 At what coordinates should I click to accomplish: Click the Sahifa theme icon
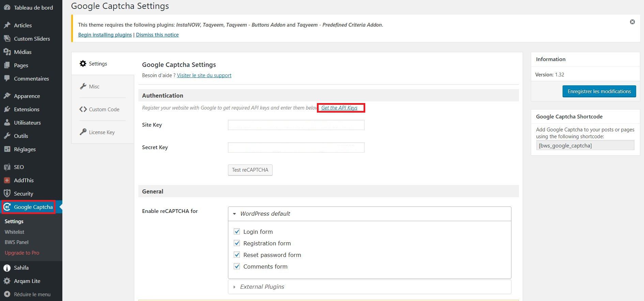[x=7, y=268]
